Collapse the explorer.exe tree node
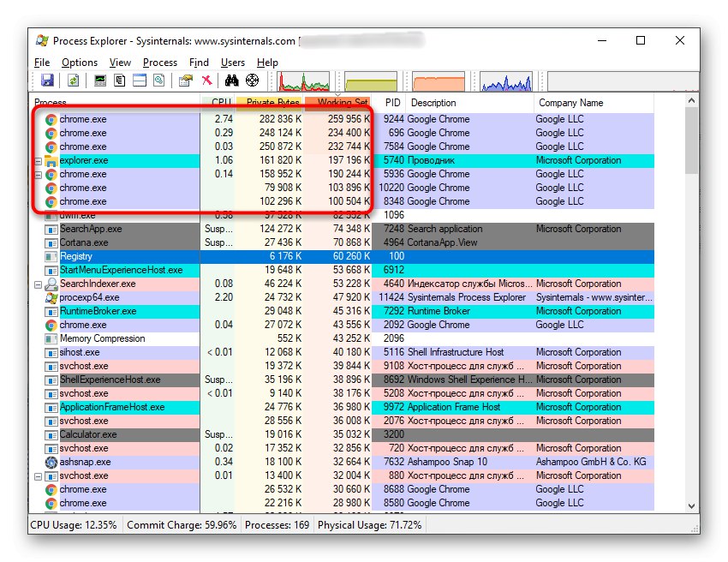 [39, 161]
